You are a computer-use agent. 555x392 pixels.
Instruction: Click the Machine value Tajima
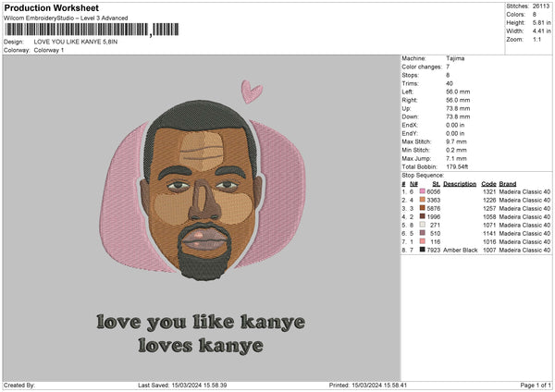(x=455, y=58)
